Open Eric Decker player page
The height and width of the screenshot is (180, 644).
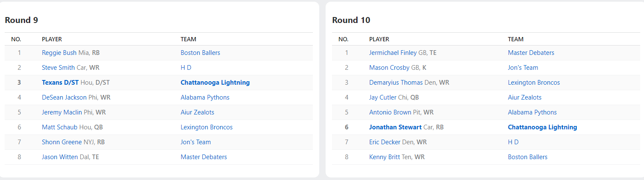(385, 142)
